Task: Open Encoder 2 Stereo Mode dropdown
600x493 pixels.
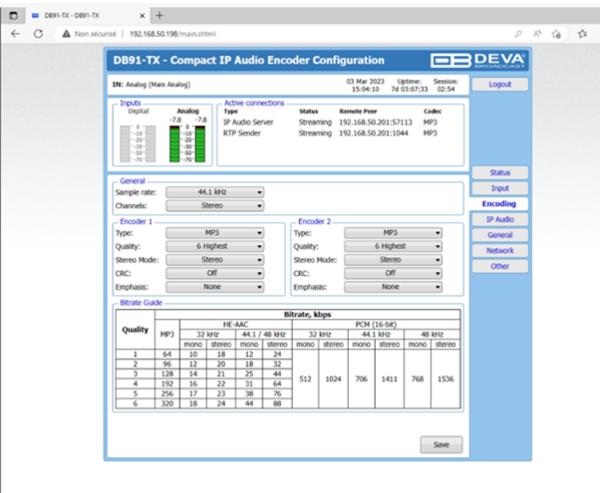Action: point(393,260)
